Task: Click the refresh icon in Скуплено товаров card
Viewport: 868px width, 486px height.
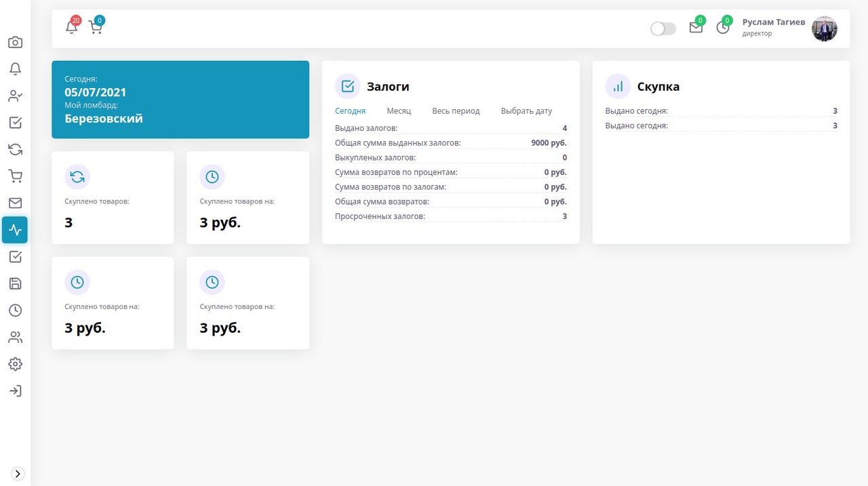Action: click(x=77, y=177)
